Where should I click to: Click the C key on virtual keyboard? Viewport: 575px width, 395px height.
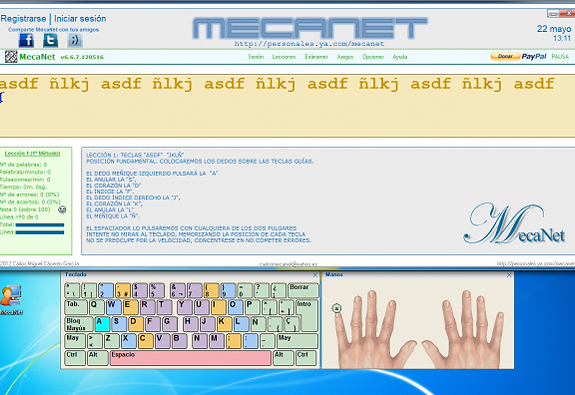146,341
